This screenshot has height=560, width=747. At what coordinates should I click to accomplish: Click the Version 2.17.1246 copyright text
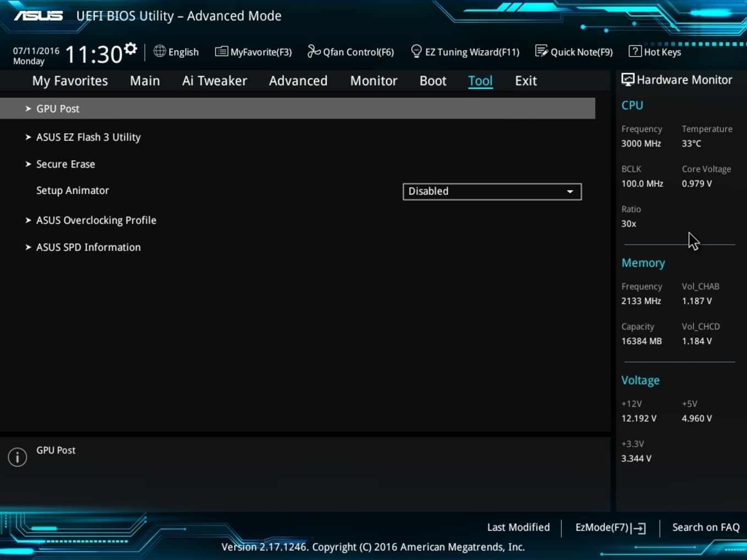click(x=373, y=547)
